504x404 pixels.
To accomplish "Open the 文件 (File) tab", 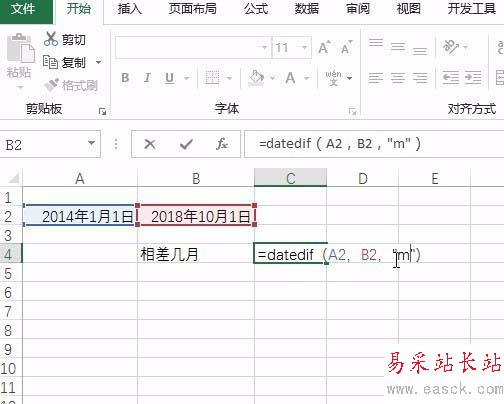I will coord(23,10).
